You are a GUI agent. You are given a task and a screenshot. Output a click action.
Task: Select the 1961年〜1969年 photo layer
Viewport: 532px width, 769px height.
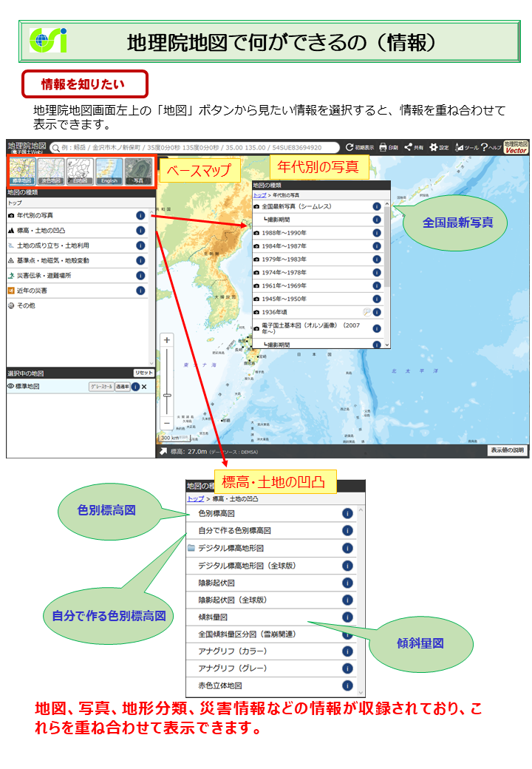click(x=317, y=286)
